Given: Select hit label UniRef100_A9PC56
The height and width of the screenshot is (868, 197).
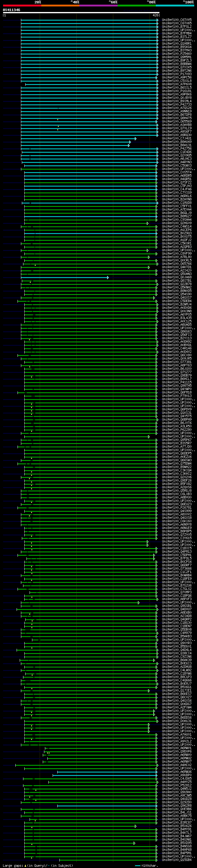Looking at the screenshot, I should coord(177,78).
